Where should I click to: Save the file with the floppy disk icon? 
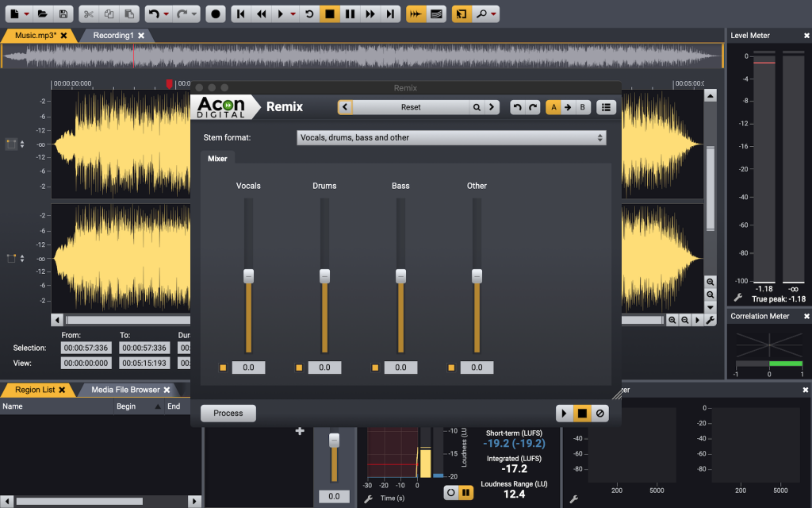(x=63, y=13)
